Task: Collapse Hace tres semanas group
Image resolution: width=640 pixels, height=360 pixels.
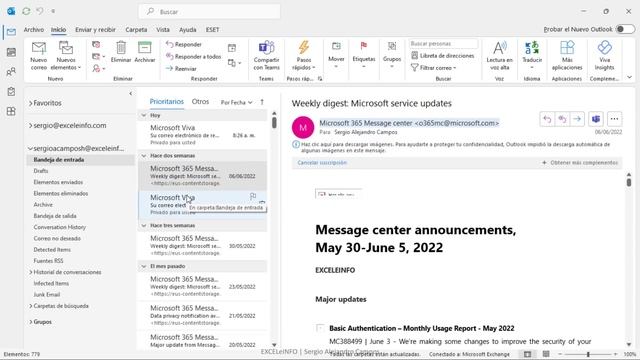Action: click(x=144, y=226)
